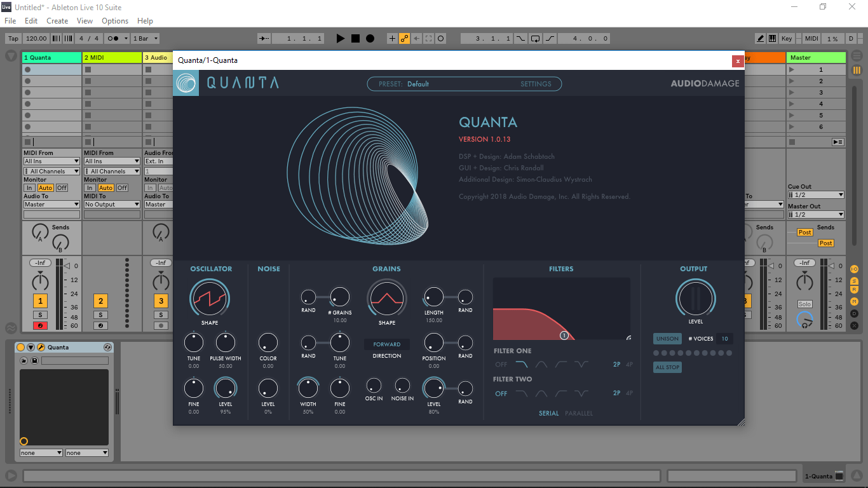Open the Create menu
This screenshot has width=868, height=488.
(x=57, y=21)
